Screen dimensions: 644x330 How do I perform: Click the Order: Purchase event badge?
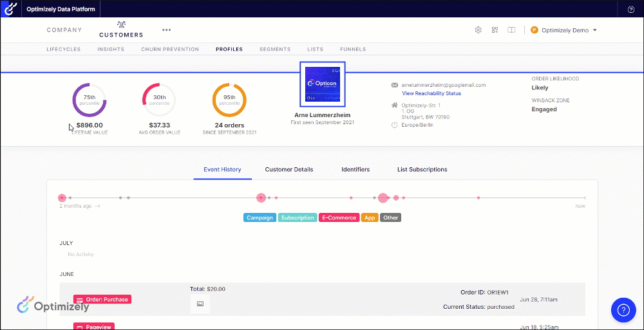[102, 300]
